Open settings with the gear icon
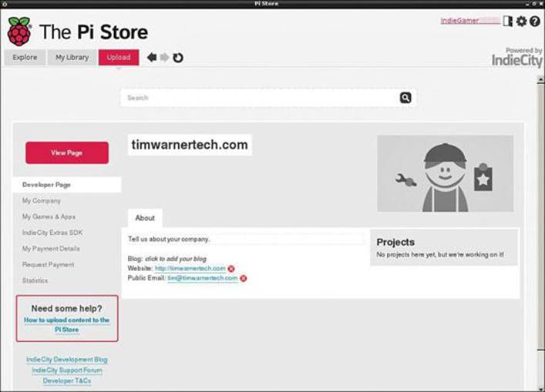 [521, 22]
